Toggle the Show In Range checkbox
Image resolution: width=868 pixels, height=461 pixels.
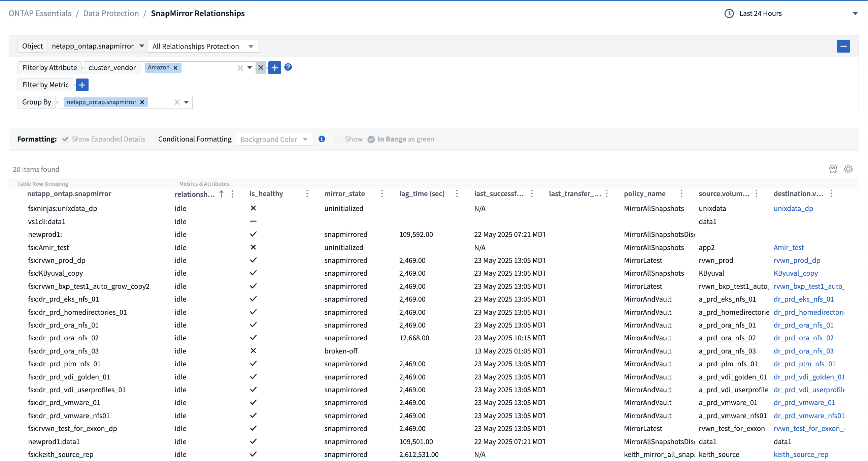[338, 139]
